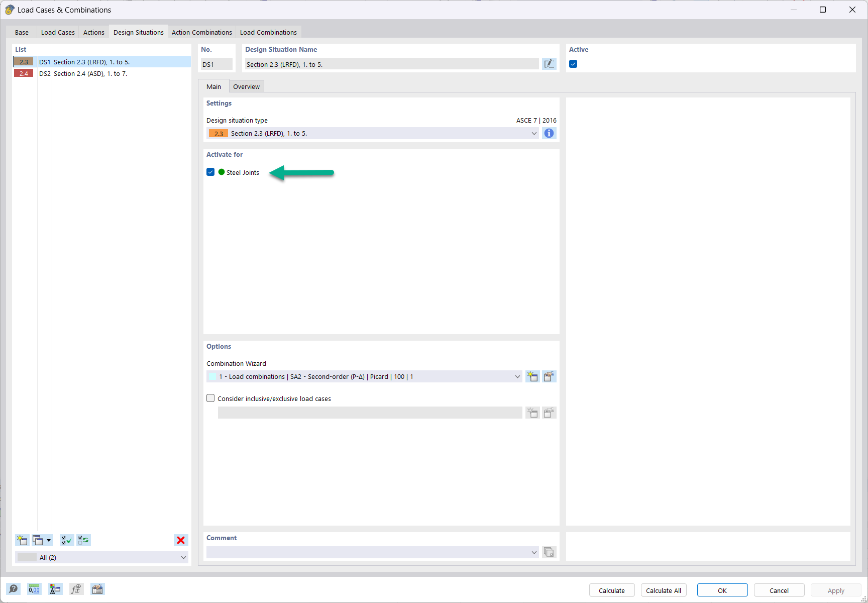The height and width of the screenshot is (603, 868).
Task: Open the Action Combinations tab
Action: [202, 32]
